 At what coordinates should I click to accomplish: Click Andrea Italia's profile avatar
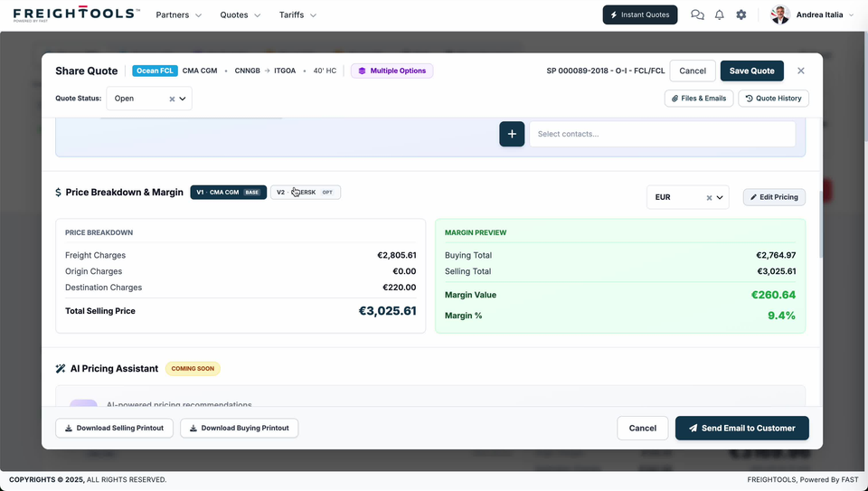pos(780,15)
